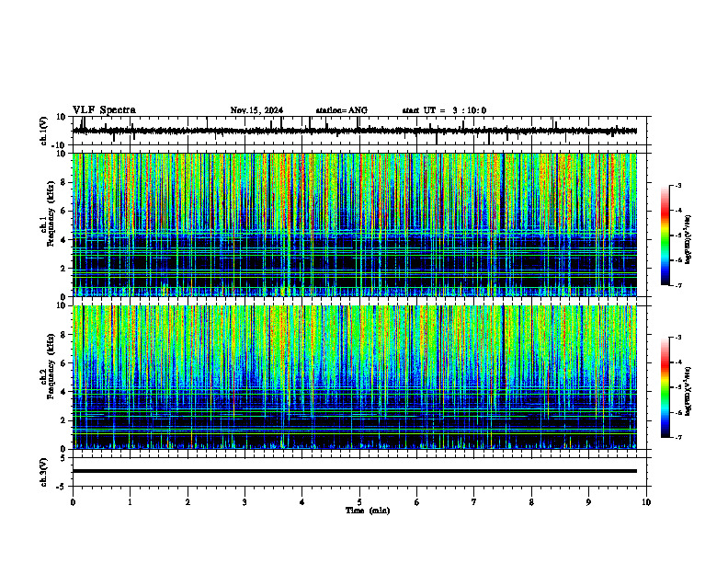Click time axis tick label "0"
Viewport: 728px width, 563px height.
73,502
